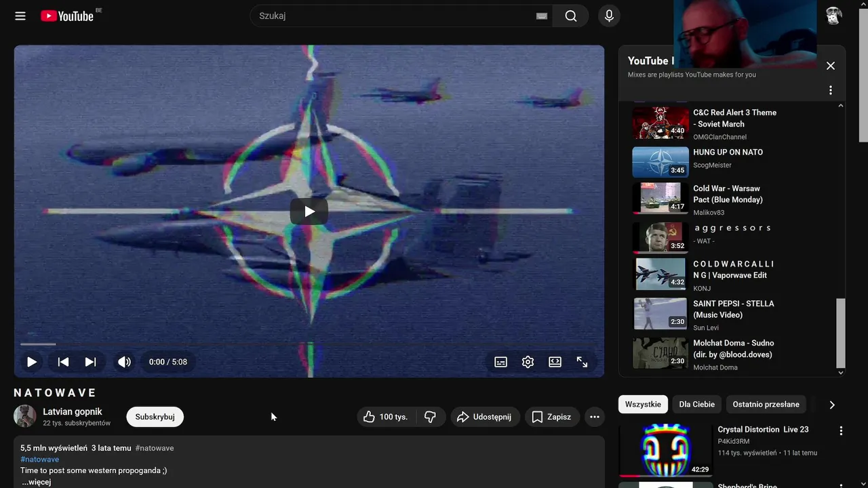Play the video using center play button
The width and height of the screenshot is (868, 488).
[x=309, y=211]
